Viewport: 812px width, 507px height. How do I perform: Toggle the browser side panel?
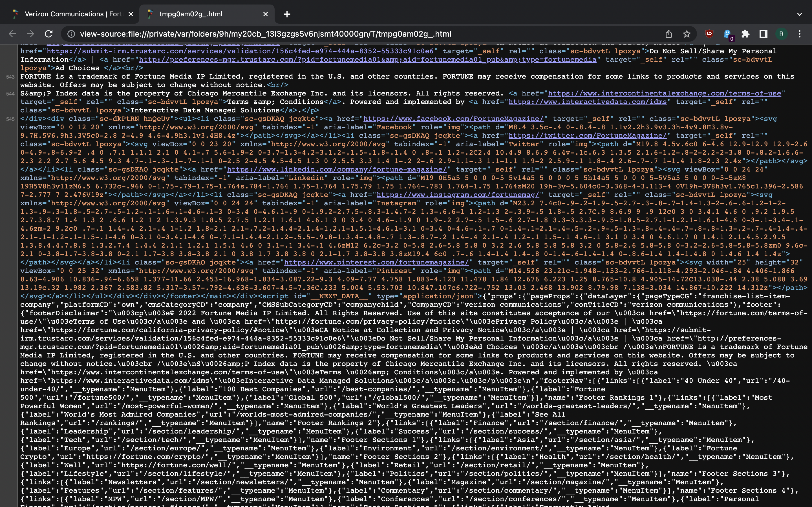tap(763, 34)
